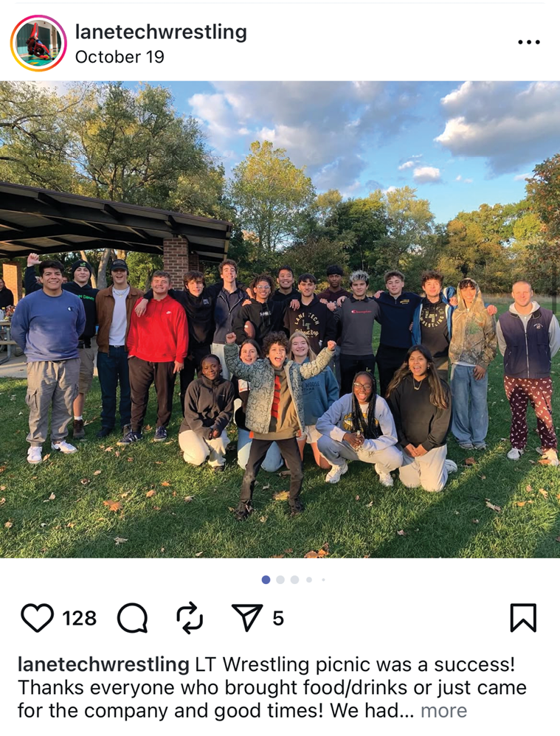Tap the last tiny carousel dot
The image size is (560, 736).
coord(323,580)
